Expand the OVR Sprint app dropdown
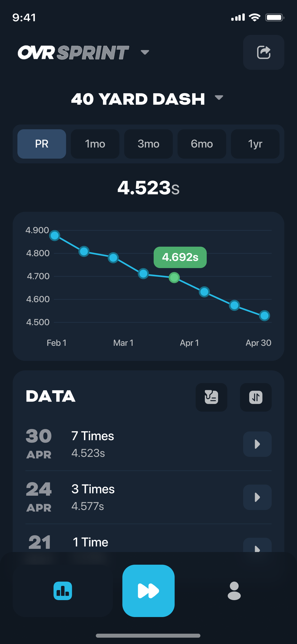The width and height of the screenshot is (297, 644). pos(145,52)
